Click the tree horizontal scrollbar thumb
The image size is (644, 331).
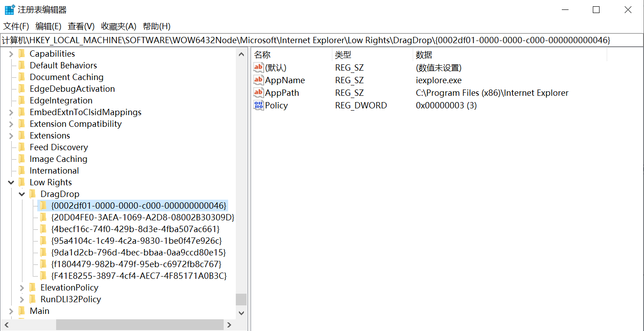coord(139,325)
